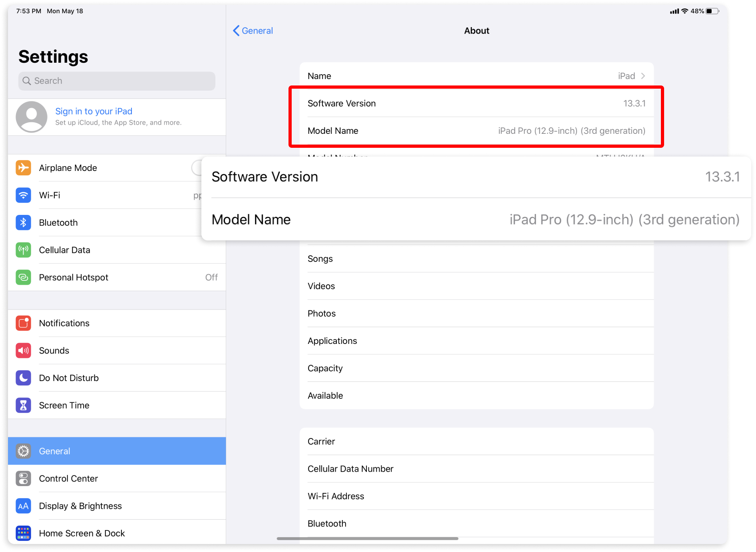The image size is (756, 552).
Task: Select the General sidebar item
Action: click(x=117, y=451)
